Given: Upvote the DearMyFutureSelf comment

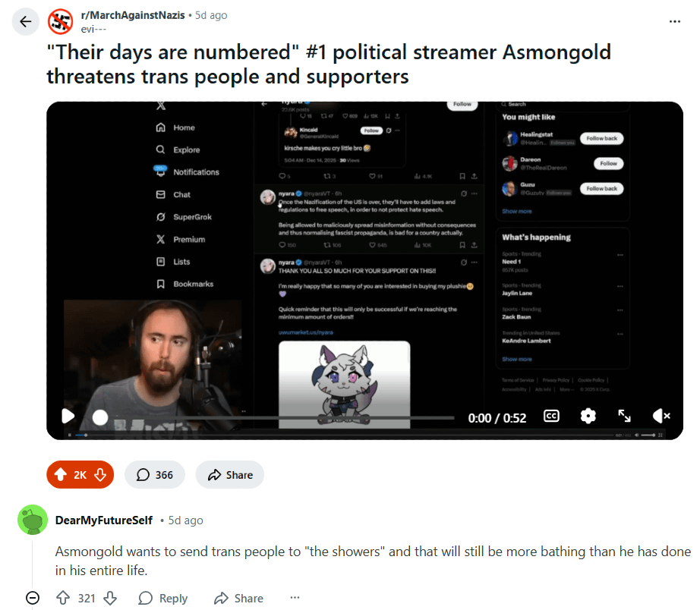Looking at the screenshot, I should pos(63,598).
